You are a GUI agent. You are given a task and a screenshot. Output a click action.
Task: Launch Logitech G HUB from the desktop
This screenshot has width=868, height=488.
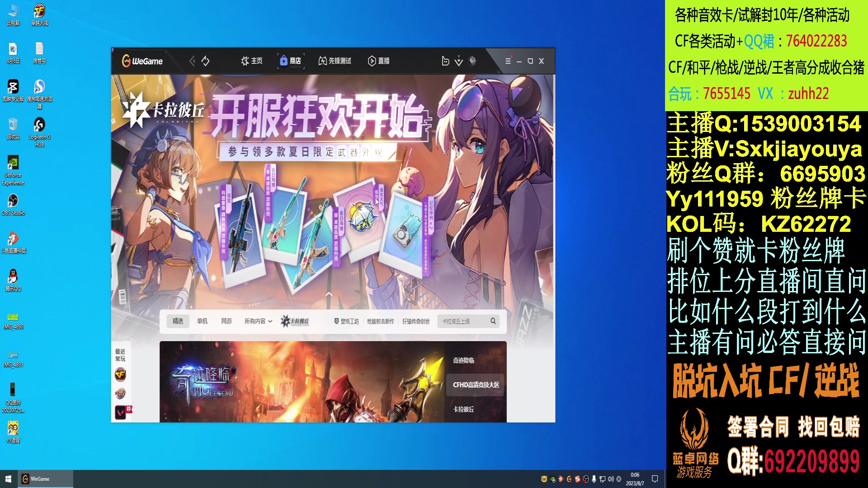pos(39,132)
